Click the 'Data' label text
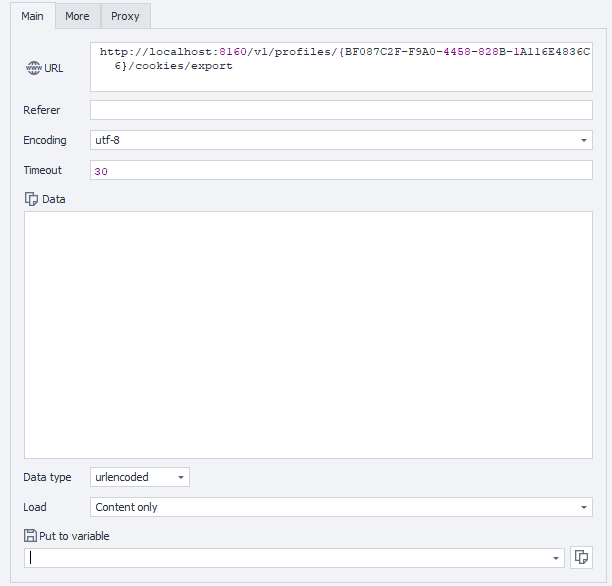This screenshot has height=586, width=612. [54, 199]
